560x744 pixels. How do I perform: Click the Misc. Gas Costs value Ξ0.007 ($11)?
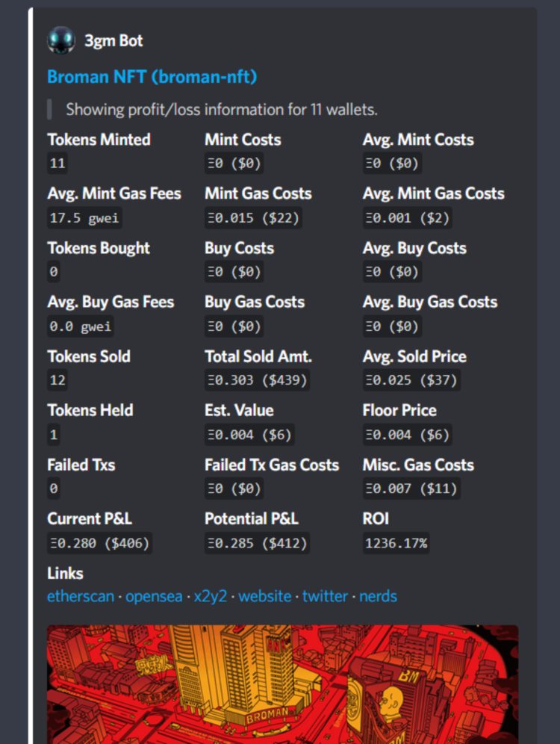pyautogui.click(x=411, y=489)
